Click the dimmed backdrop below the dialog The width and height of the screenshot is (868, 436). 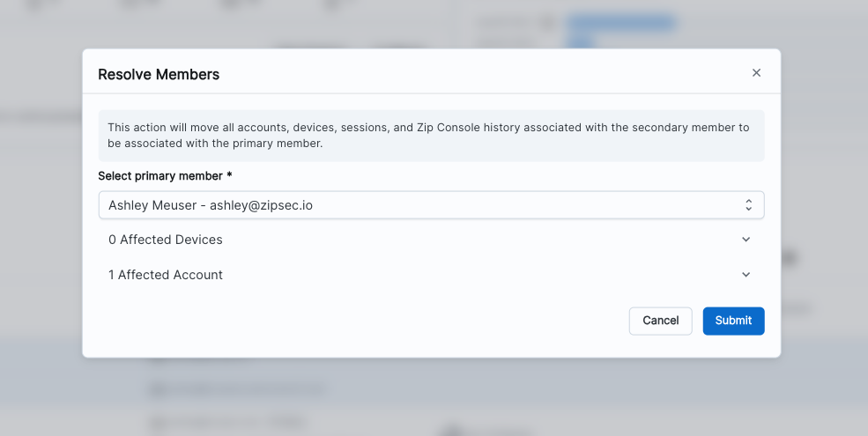click(431, 396)
